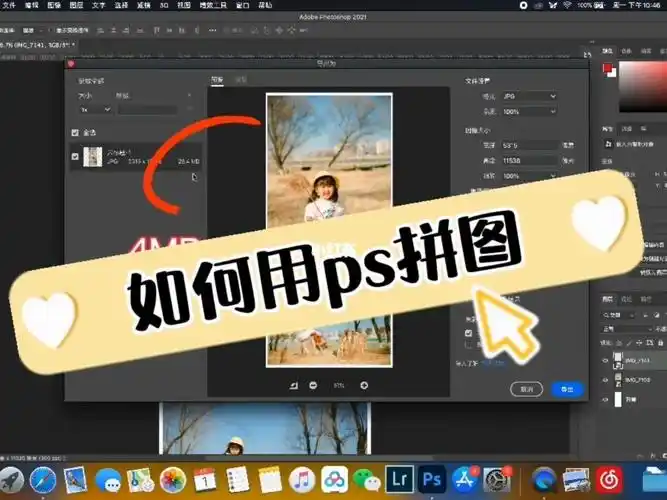667x500 pixels.
Task: Click the suffix input field beside 1x
Action: click(147, 110)
